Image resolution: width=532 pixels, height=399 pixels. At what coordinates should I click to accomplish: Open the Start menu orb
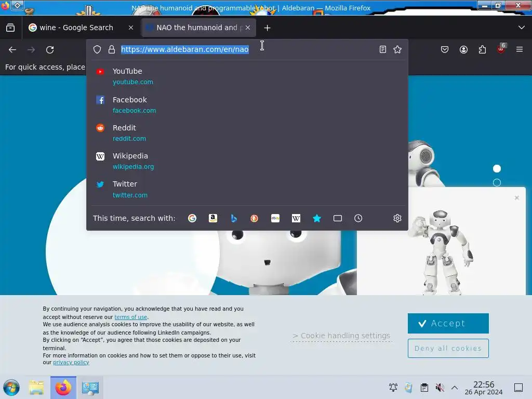click(x=11, y=388)
